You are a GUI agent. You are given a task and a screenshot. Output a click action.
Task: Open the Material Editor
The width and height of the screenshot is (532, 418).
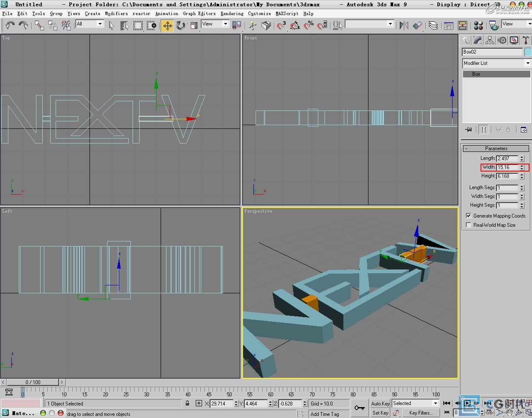[479, 26]
